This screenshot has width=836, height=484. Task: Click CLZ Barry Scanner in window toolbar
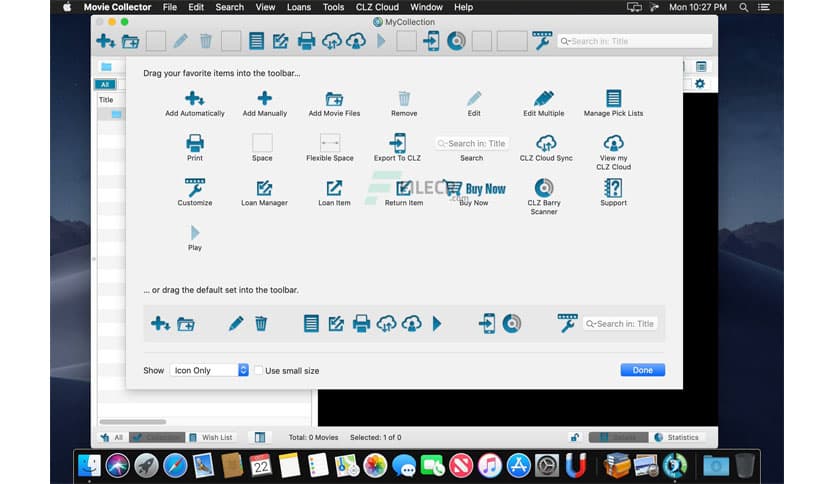[456, 41]
